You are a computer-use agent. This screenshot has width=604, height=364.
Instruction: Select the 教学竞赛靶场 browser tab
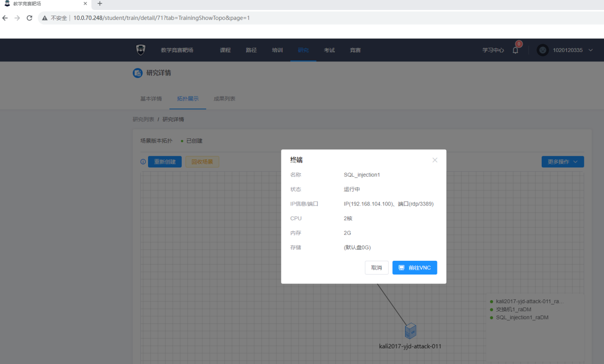click(x=45, y=4)
